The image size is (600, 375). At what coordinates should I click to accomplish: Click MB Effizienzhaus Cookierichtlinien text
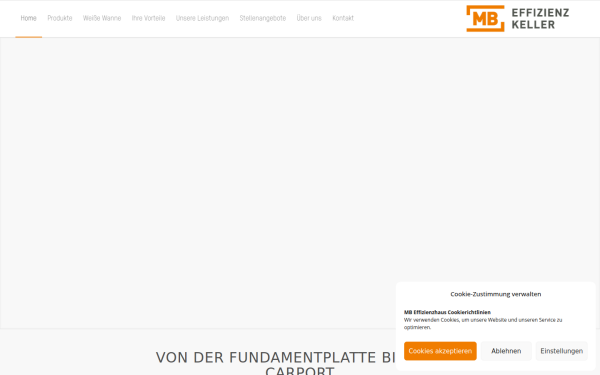(447, 312)
